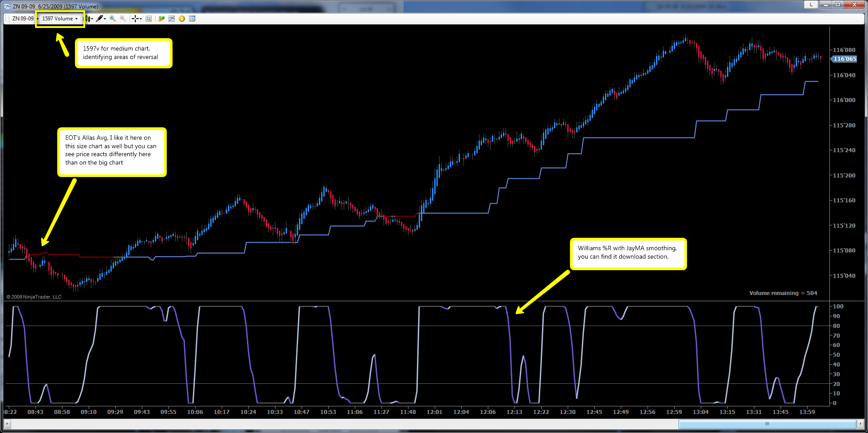Select the drawing tools pen icon
Image resolution: width=868 pixels, height=433 pixels.
coord(100,19)
